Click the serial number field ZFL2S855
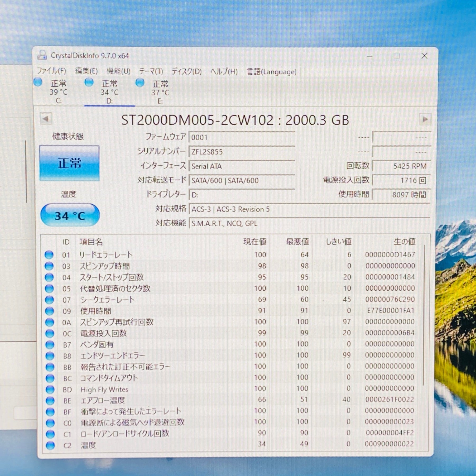The height and width of the screenshot is (476, 476). (242, 152)
